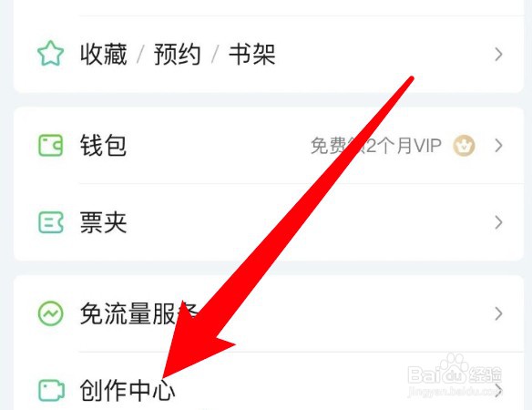
Task: Open 书架 bookshelf
Action: click(251, 54)
